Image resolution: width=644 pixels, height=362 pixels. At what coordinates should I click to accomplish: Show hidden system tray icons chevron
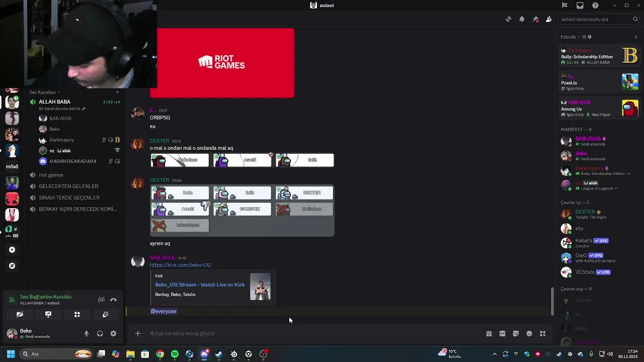pos(495,354)
